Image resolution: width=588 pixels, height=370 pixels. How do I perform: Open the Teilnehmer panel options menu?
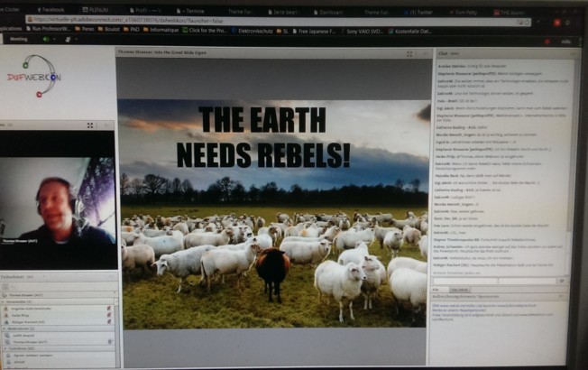click(110, 276)
